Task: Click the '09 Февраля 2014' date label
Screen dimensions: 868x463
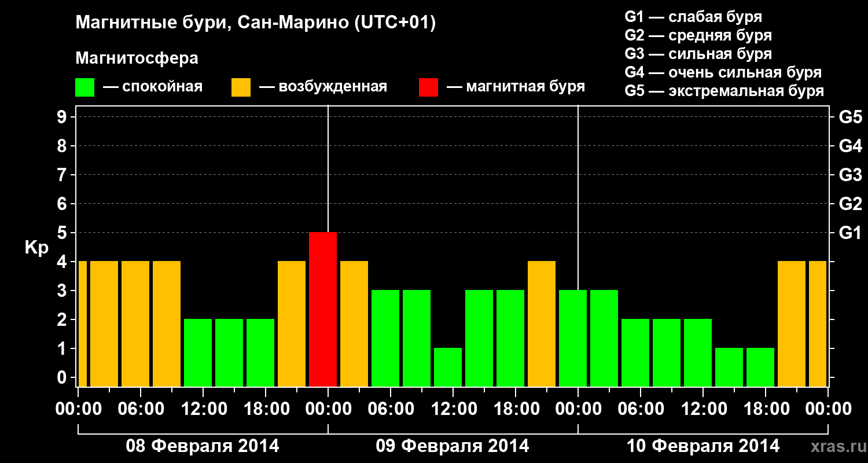Action: point(453,446)
